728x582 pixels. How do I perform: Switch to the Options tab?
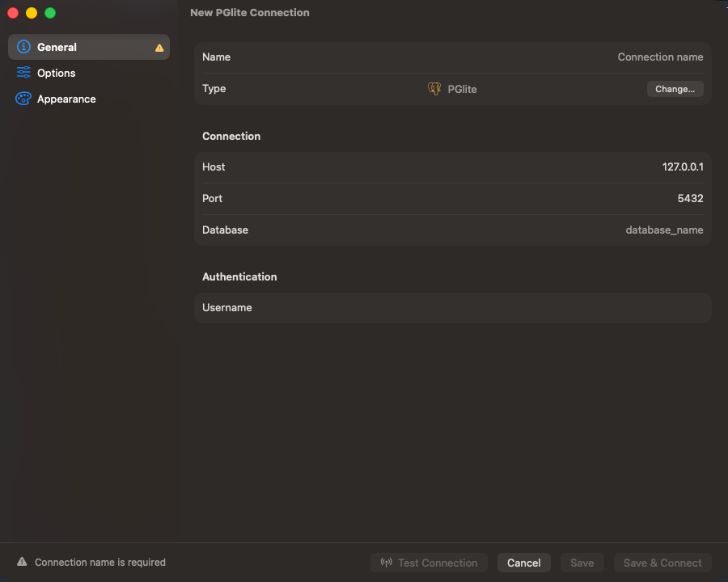click(x=89, y=73)
